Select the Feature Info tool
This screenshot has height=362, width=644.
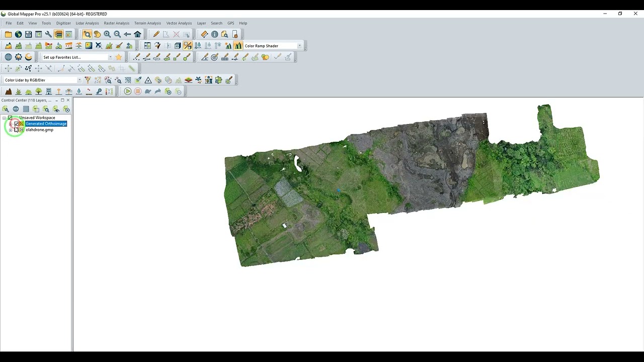click(214, 34)
